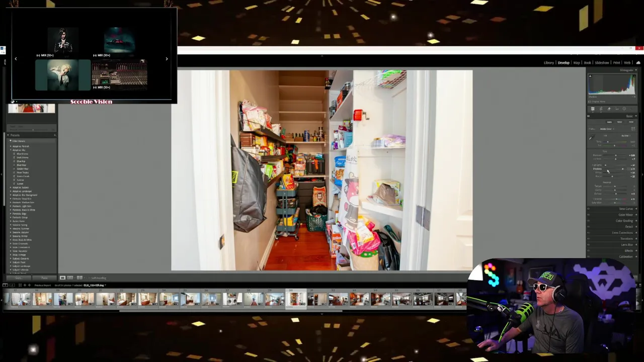Click the Exposure slider

click(x=615, y=155)
